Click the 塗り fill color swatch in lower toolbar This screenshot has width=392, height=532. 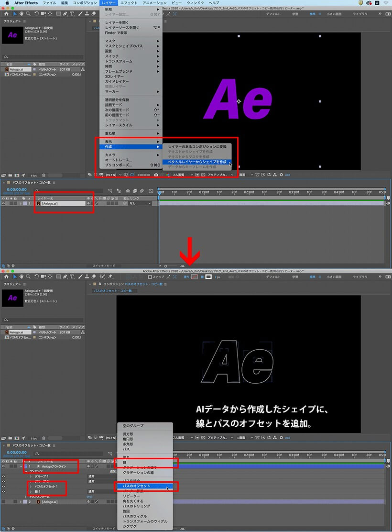click(194, 277)
